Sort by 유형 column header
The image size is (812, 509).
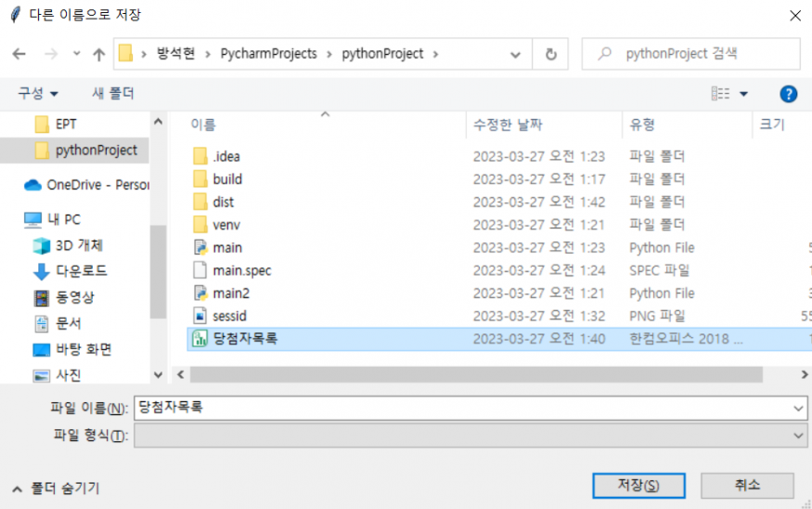pyautogui.click(x=642, y=124)
